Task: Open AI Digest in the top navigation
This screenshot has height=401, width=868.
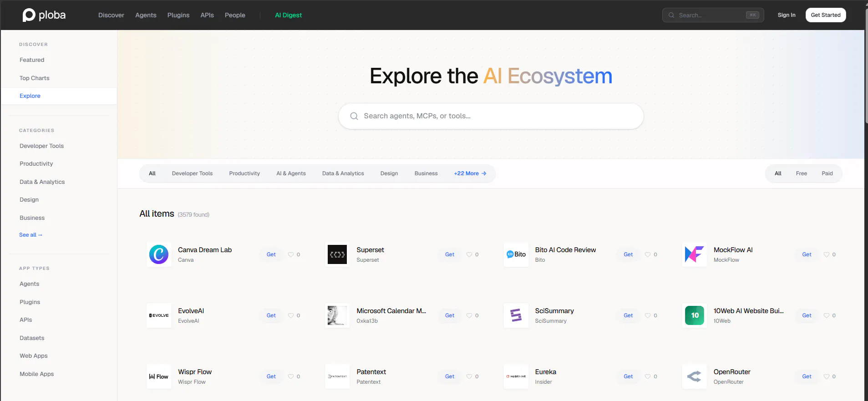Action: tap(288, 15)
